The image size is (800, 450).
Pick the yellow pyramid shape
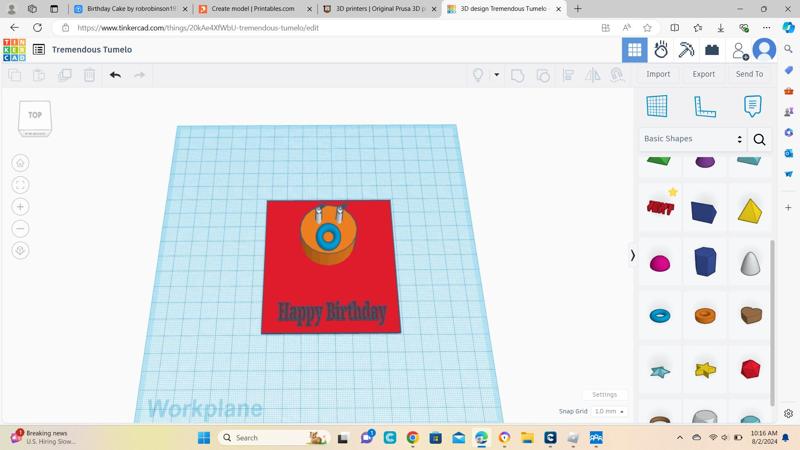point(750,210)
